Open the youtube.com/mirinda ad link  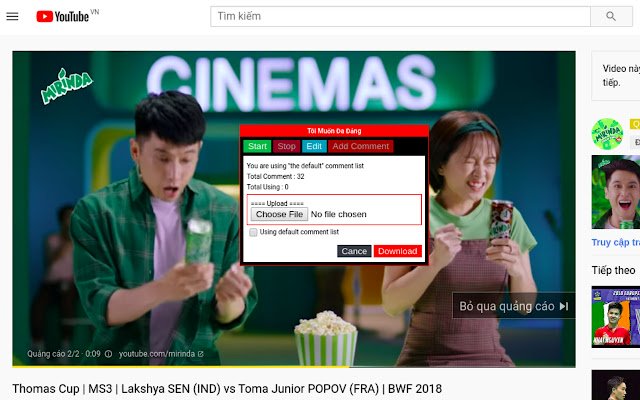[x=161, y=354]
